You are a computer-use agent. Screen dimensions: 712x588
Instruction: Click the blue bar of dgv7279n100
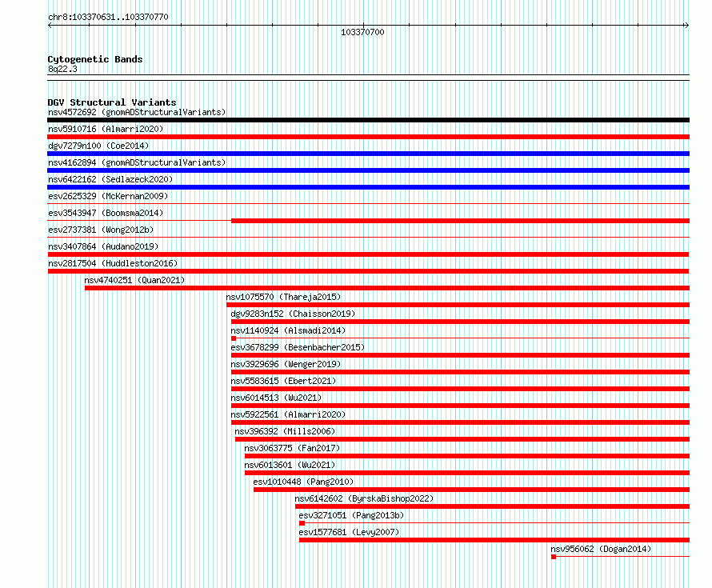pyautogui.click(x=368, y=154)
